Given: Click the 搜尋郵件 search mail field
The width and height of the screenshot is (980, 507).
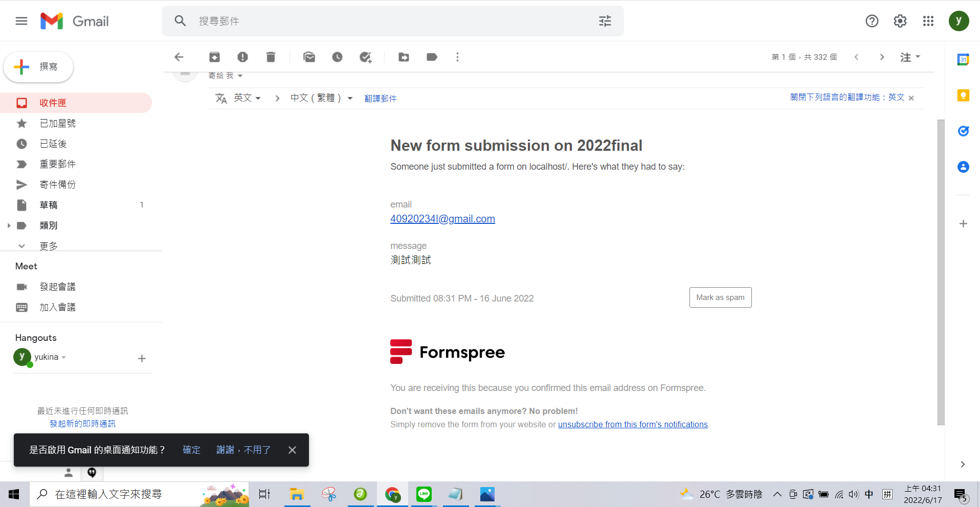Looking at the screenshot, I should 389,21.
